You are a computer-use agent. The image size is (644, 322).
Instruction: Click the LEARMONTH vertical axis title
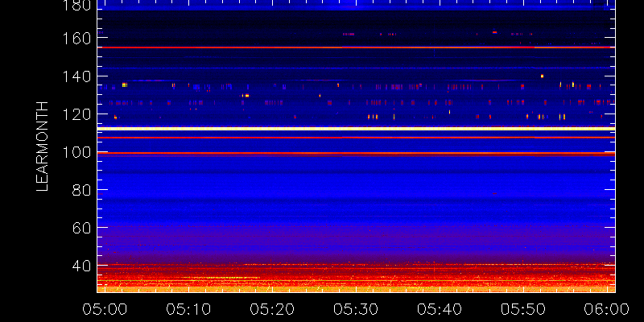click(43, 147)
